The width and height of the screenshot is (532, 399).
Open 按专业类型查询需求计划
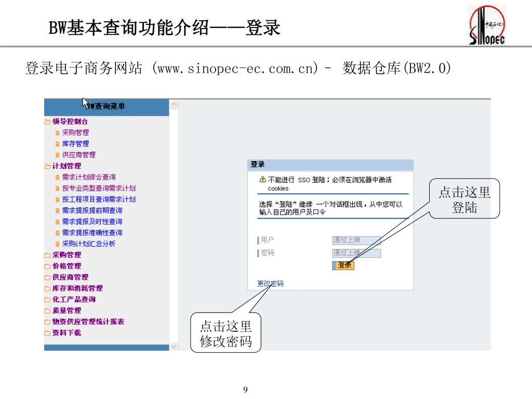point(99,188)
